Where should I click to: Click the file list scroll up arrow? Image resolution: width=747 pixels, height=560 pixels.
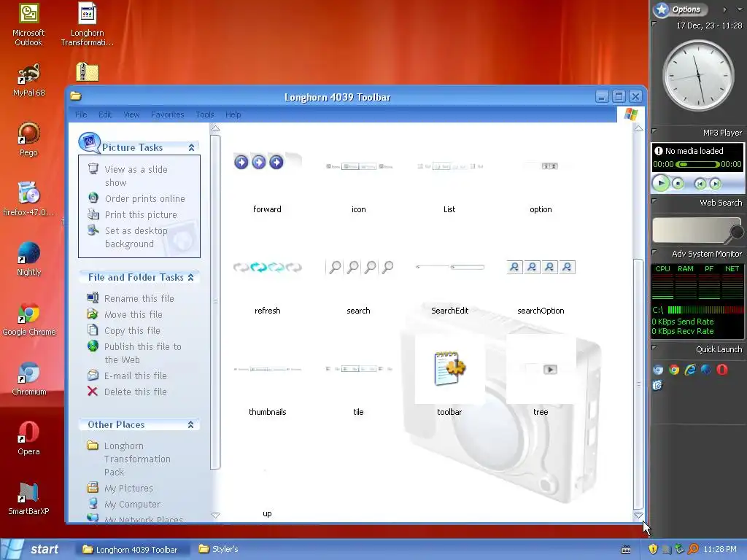[x=638, y=128]
